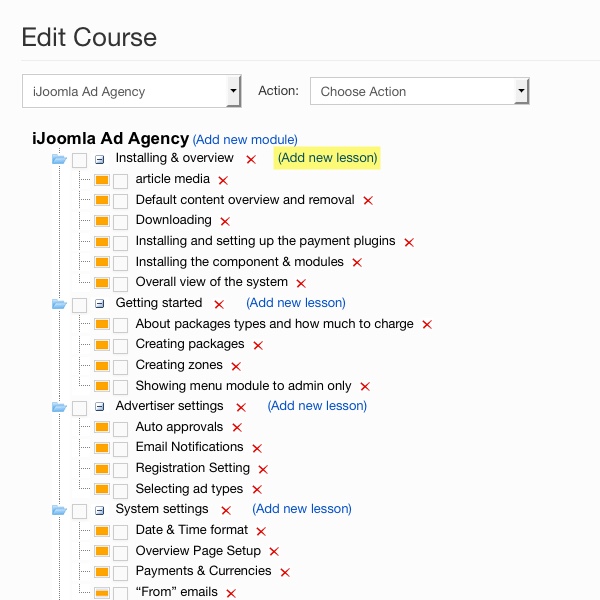This screenshot has height=600, width=600.
Task: Remove the article media lesson via red X
Action: (223, 180)
